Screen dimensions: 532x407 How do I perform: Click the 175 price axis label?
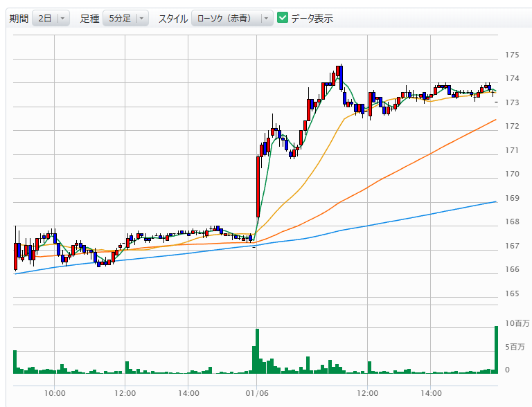click(x=513, y=55)
